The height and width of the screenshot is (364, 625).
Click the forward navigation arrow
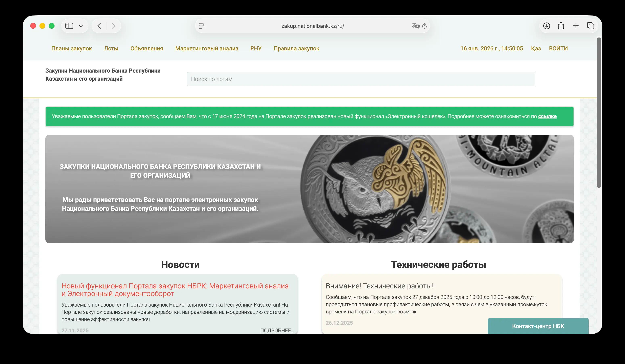(x=113, y=26)
